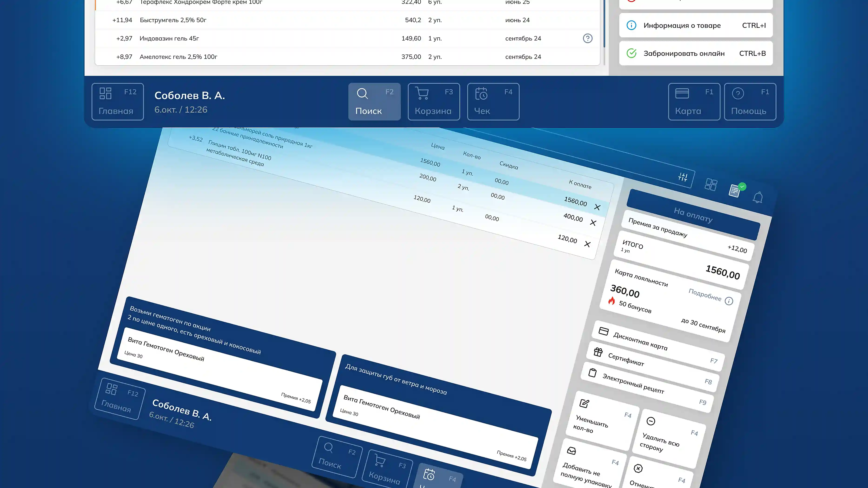Switch to Чек tab in upper window
The height and width of the screenshot is (488, 868).
(x=493, y=101)
